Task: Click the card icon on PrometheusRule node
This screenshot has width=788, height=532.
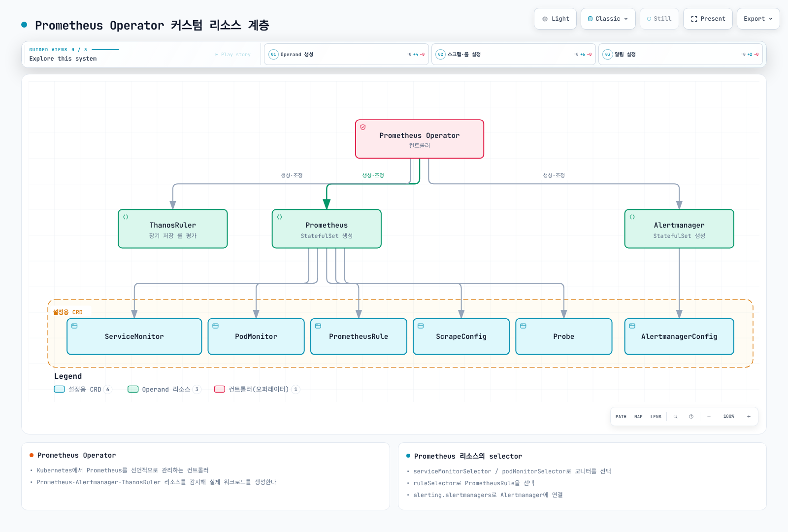Action: 318,326
